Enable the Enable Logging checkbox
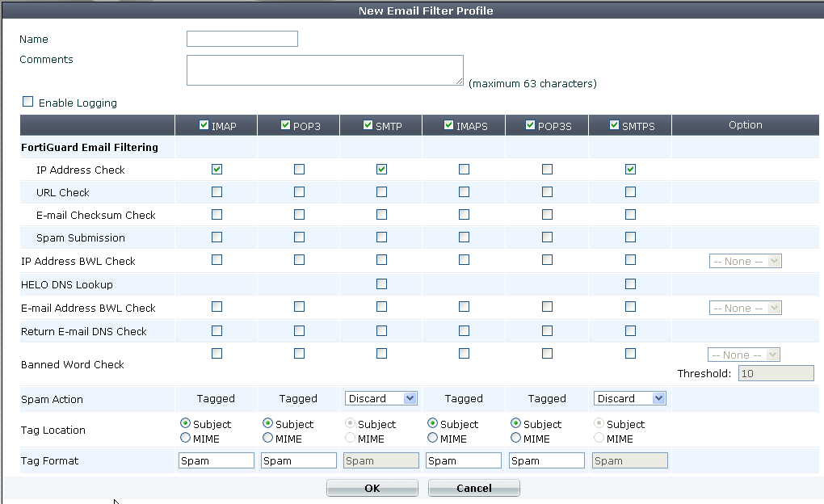Image resolution: width=824 pixels, height=504 pixels. (x=28, y=103)
